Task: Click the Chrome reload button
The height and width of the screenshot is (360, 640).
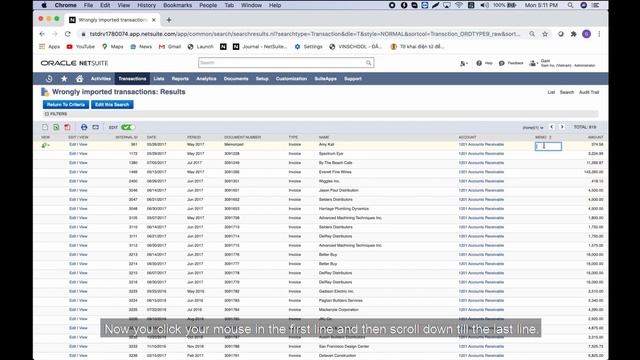Action: pyautogui.click(x=68, y=34)
